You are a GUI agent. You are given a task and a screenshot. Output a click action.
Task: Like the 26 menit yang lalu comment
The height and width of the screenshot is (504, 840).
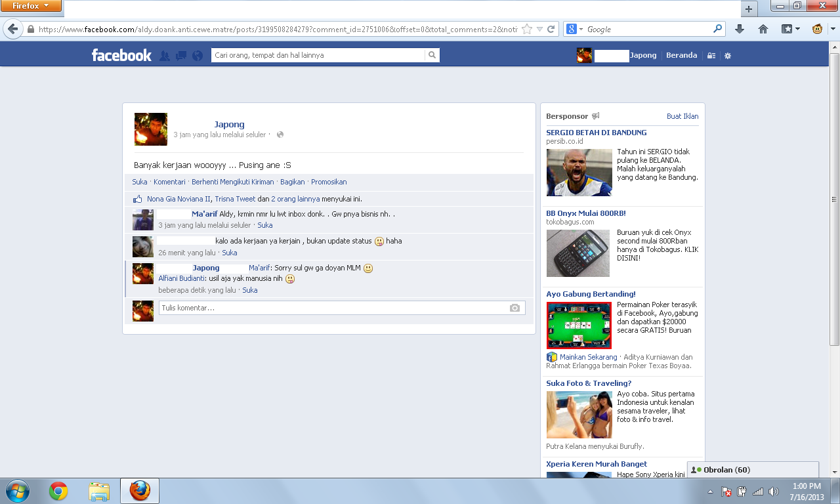click(230, 253)
